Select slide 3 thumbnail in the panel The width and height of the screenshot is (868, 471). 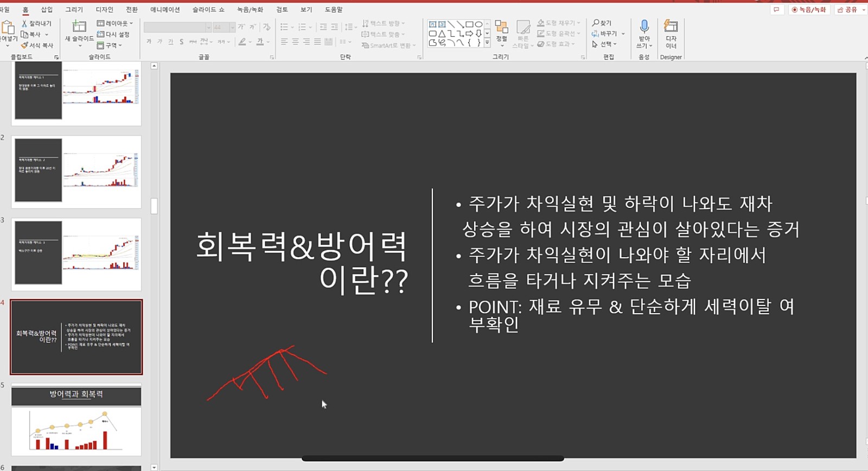point(76,254)
